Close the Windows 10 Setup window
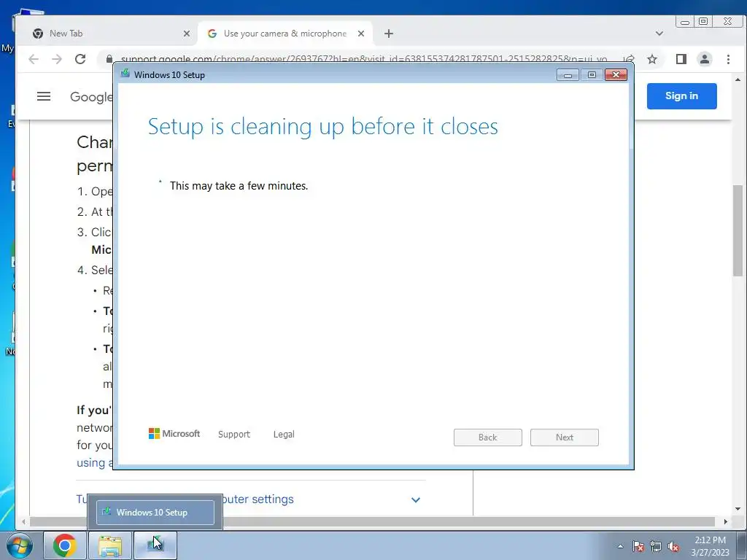Screen dimensions: 747x560 [616, 75]
